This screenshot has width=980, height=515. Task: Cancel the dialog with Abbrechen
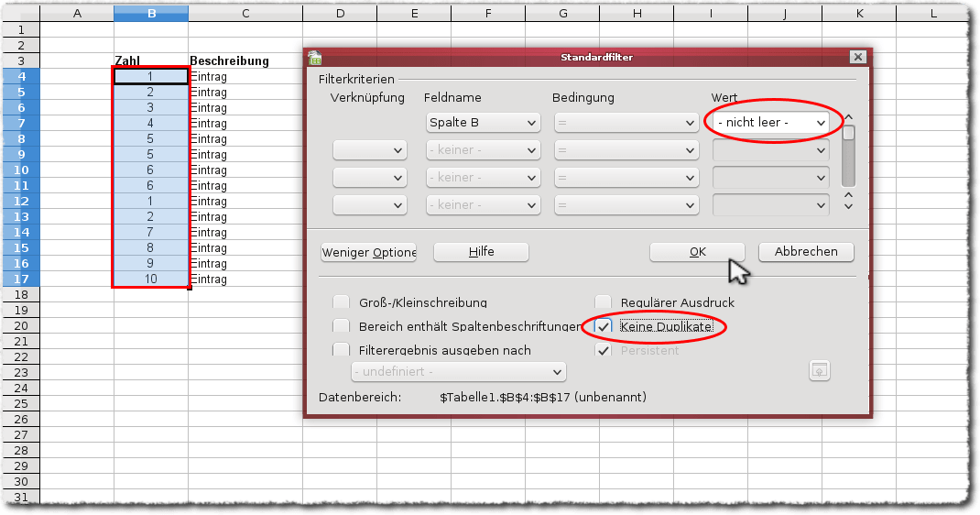[x=806, y=252]
